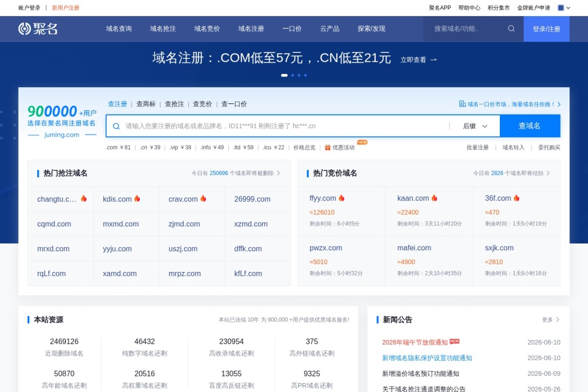This screenshot has width=588, height=392.
Task: Click the NEW badge beside 2026年端午节放假通知
Action: pos(455,341)
